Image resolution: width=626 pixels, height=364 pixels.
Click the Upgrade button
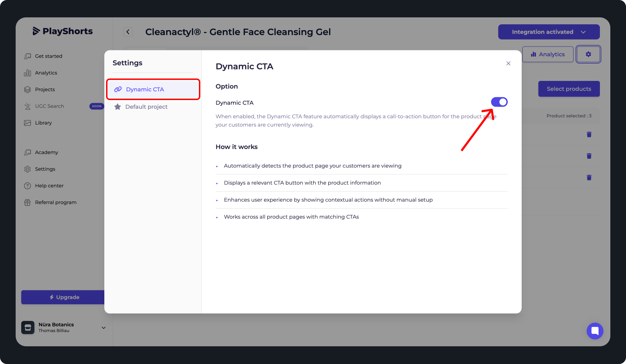pos(64,297)
